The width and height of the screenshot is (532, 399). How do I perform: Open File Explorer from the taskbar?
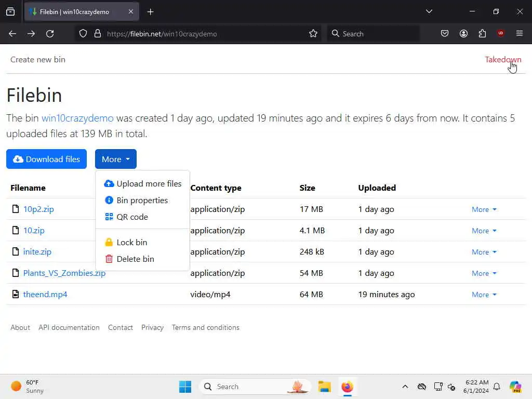pos(324,387)
